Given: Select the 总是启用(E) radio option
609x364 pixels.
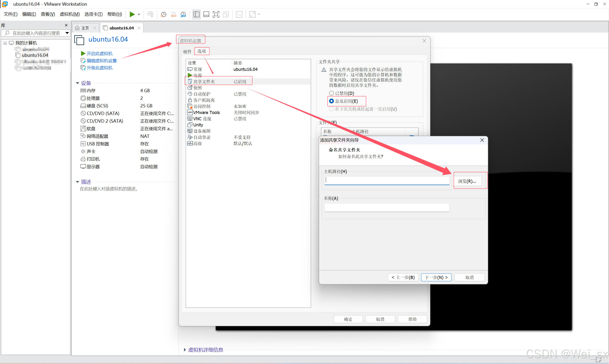Looking at the screenshot, I should [x=332, y=101].
